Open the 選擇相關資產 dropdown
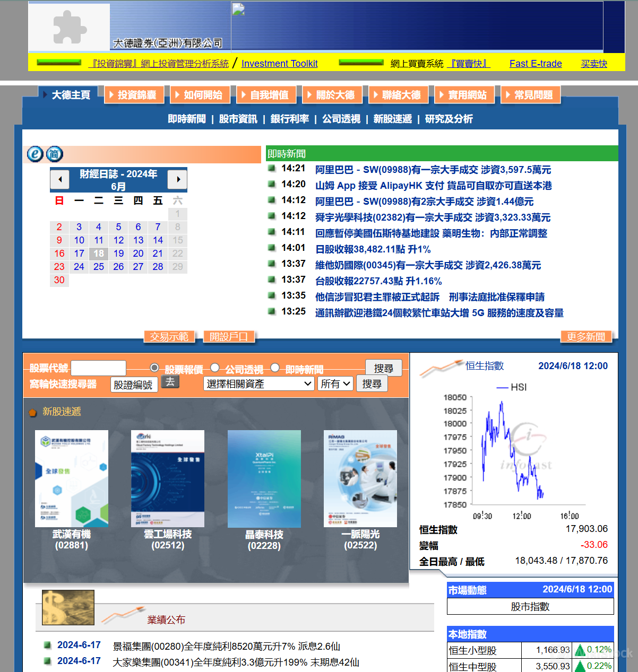 tap(260, 383)
